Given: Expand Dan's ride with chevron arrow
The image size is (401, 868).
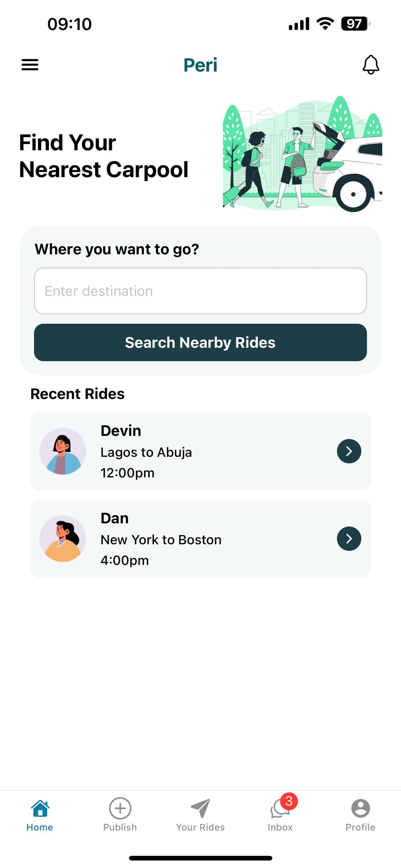Looking at the screenshot, I should (x=349, y=538).
